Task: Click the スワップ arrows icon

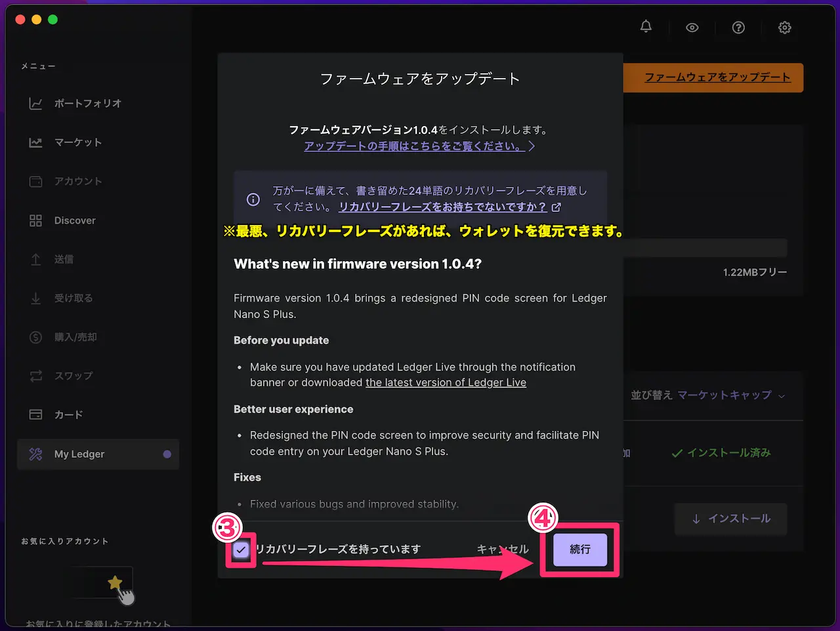Action: tap(35, 376)
